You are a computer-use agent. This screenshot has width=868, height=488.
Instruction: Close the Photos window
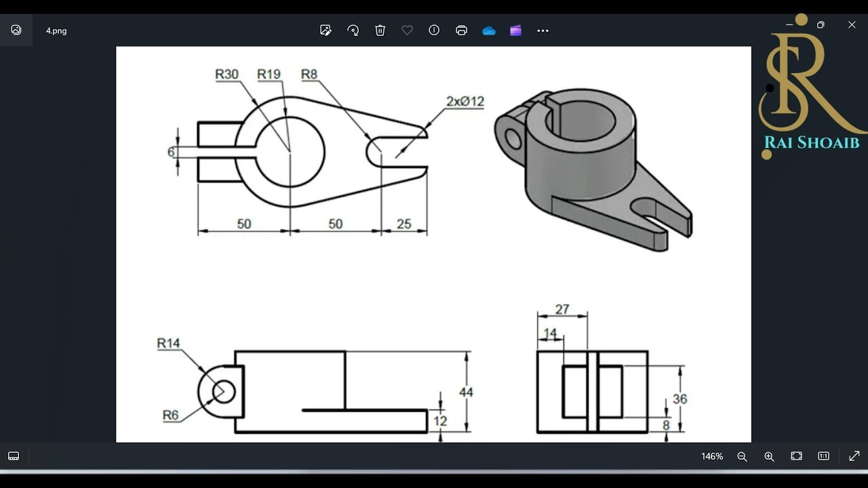tap(852, 24)
